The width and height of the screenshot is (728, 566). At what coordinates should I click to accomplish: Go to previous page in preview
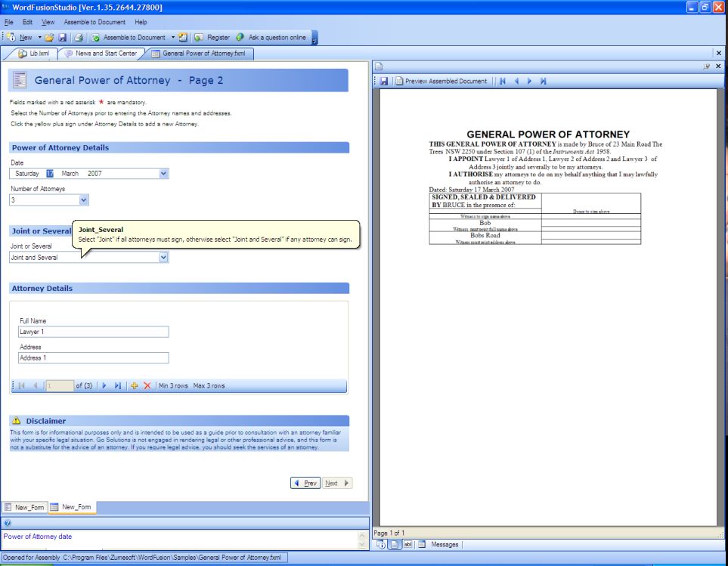(516, 81)
